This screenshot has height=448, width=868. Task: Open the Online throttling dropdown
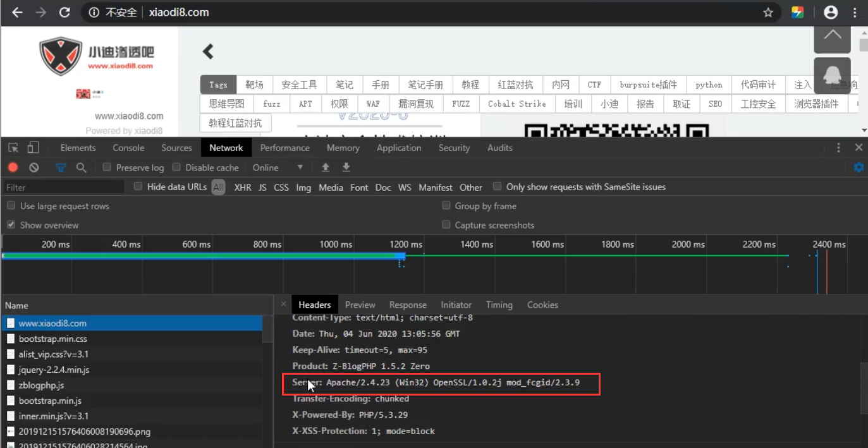[278, 167]
